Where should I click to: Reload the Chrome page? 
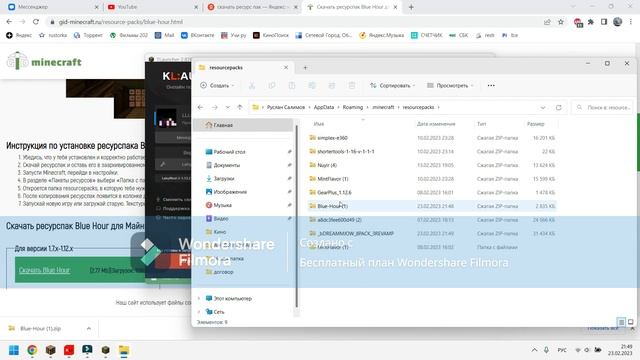click(36, 22)
